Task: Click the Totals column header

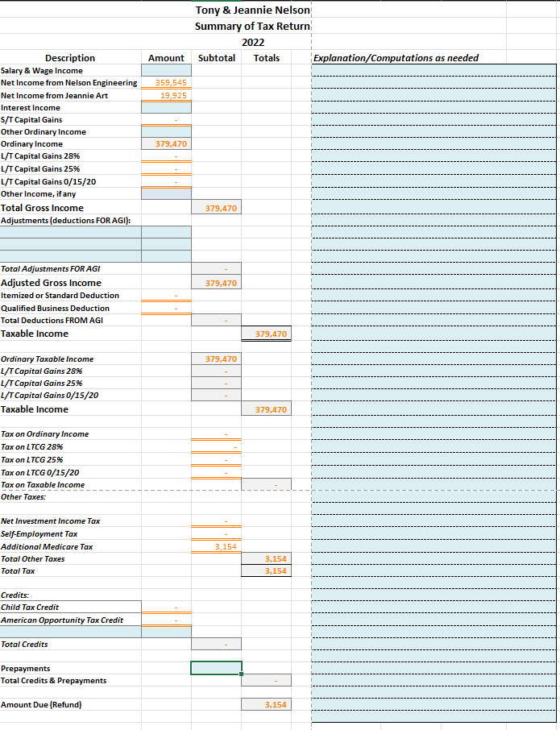Action: coord(266,58)
